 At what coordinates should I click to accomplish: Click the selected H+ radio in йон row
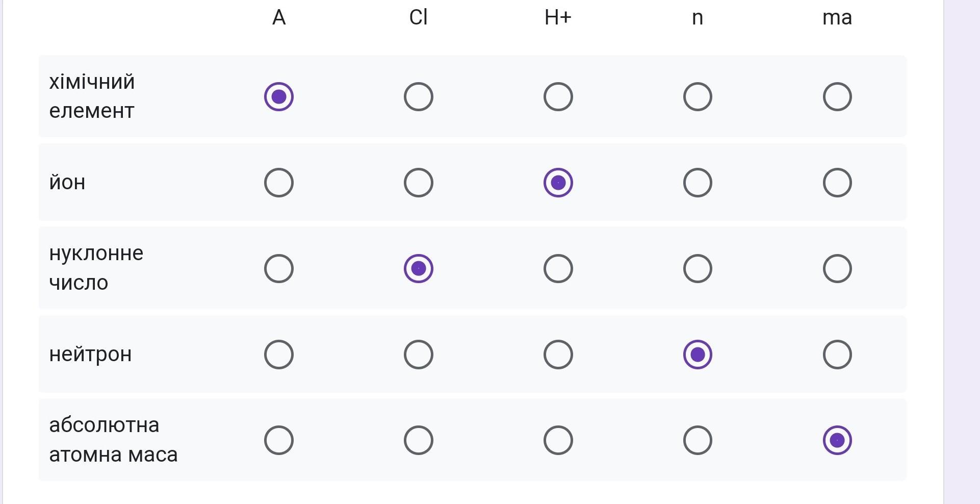(558, 183)
